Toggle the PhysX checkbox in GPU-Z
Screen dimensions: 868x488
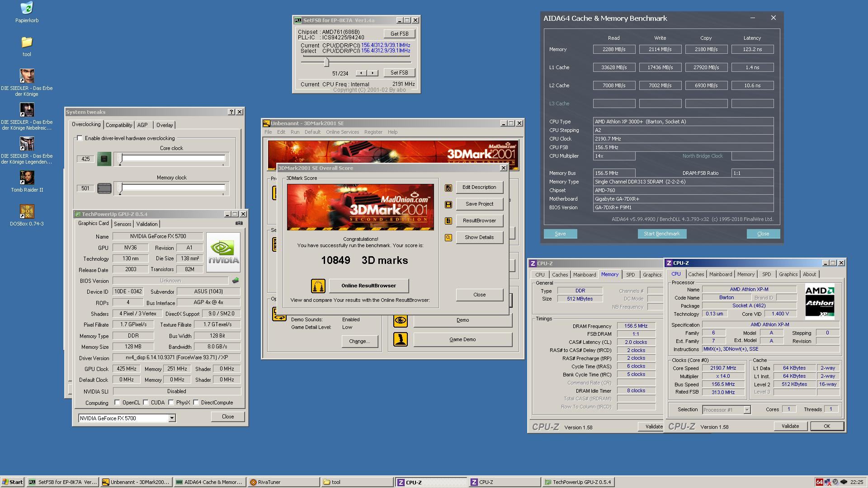[x=171, y=403]
